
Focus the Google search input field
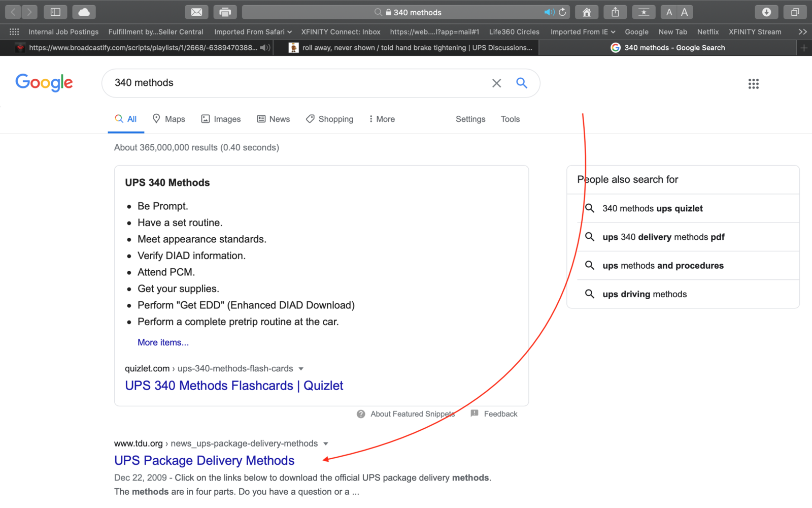coord(299,83)
